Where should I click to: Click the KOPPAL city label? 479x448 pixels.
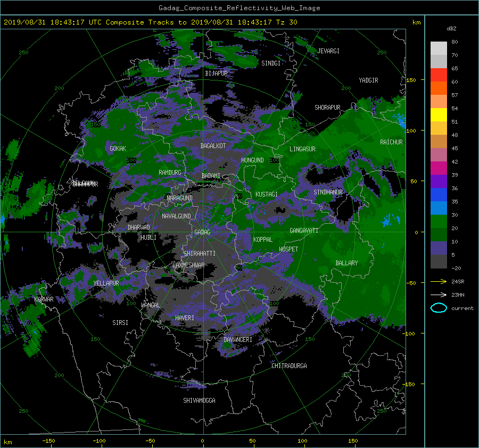click(x=263, y=239)
